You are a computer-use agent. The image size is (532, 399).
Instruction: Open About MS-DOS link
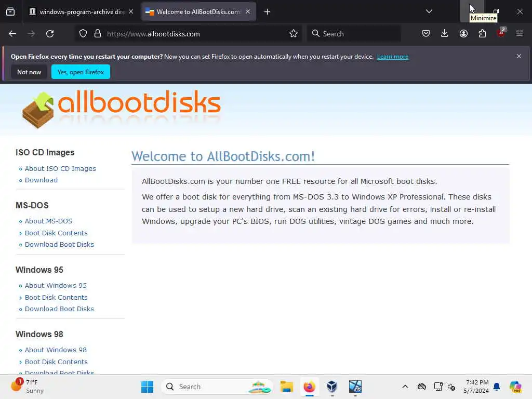click(x=48, y=221)
